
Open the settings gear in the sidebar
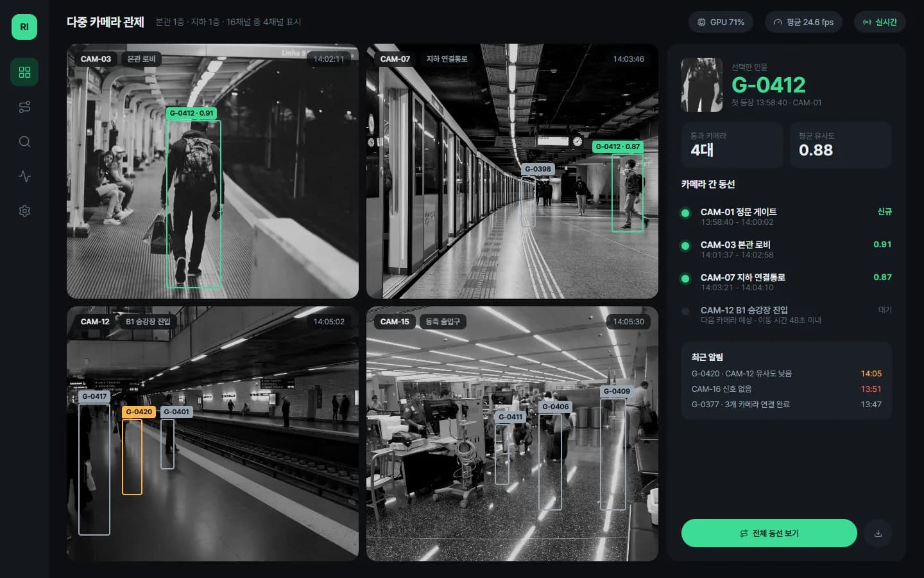pos(24,211)
